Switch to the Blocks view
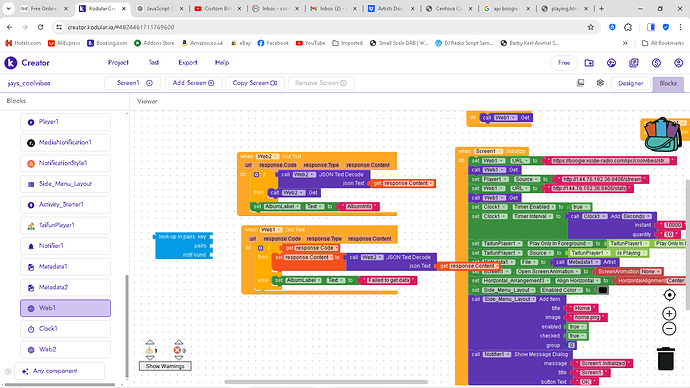 pyautogui.click(x=668, y=83)
